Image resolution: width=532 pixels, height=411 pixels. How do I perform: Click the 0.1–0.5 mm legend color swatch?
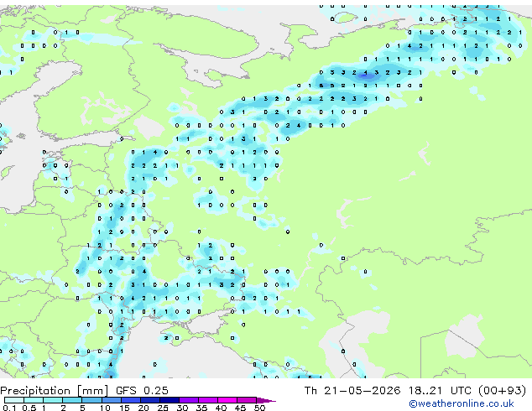pyautogui.click(x=14, y=400)
